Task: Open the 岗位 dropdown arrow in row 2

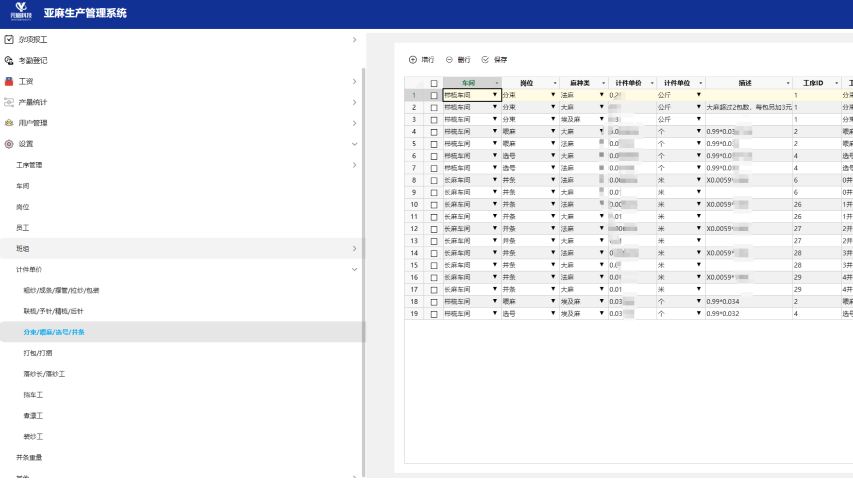Action: [553, 107]
